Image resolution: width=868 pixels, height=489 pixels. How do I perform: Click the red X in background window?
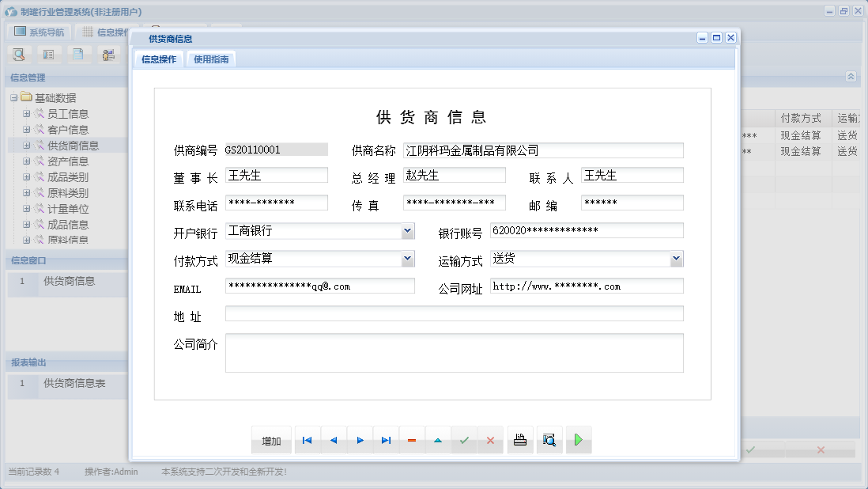point(821,449)
